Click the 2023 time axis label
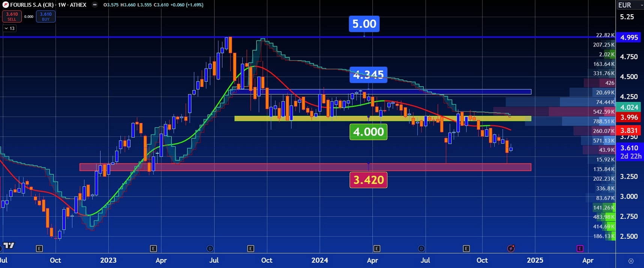Image resolution: width=644 pixels, height=268 pixels. point(108,260)
